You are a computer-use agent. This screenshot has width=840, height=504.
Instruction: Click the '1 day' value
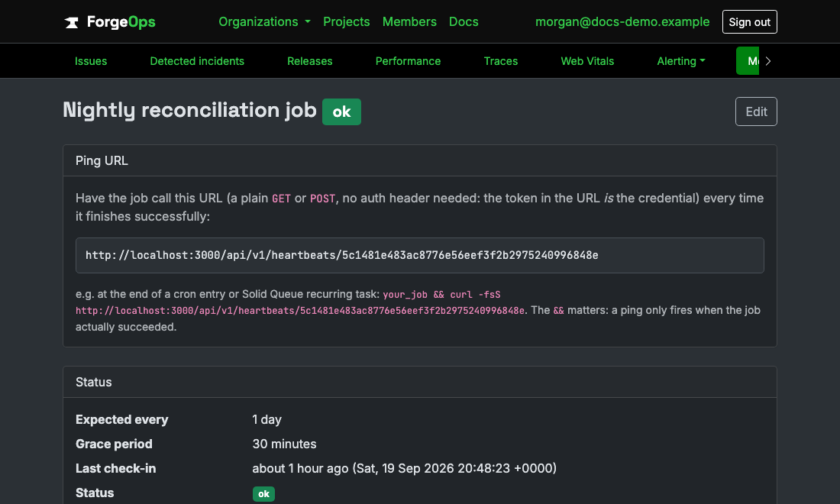[267, 419]
